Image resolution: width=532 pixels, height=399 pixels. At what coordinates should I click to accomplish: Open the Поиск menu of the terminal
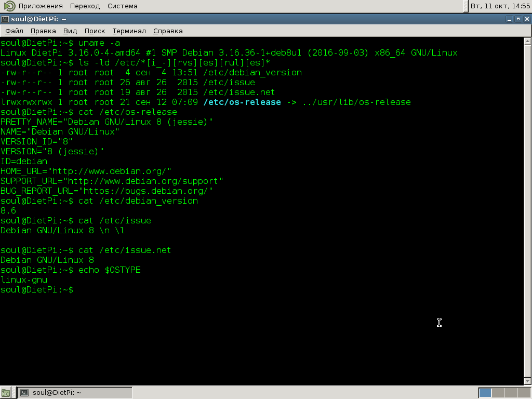pos(95,31)
